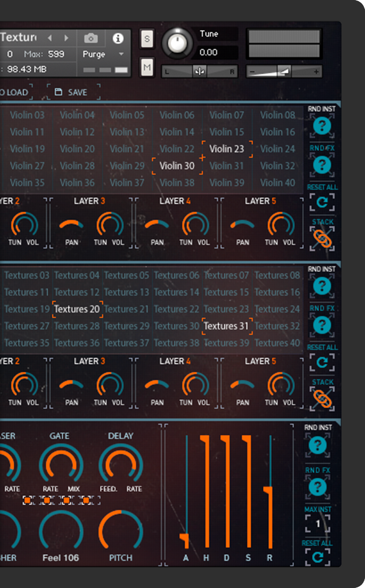This screenshot has width=365, height=588.
Task: Open the Purge dropdown menu
Action: pos(103,54)
